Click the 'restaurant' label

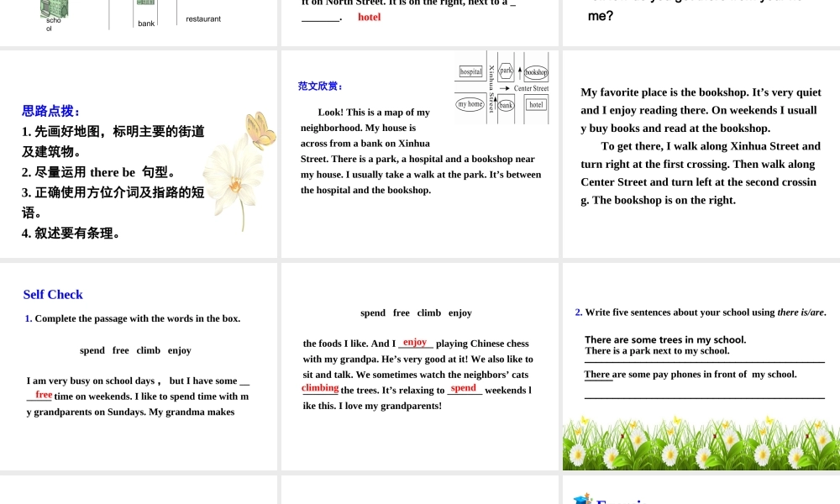[x=203, y=18]
